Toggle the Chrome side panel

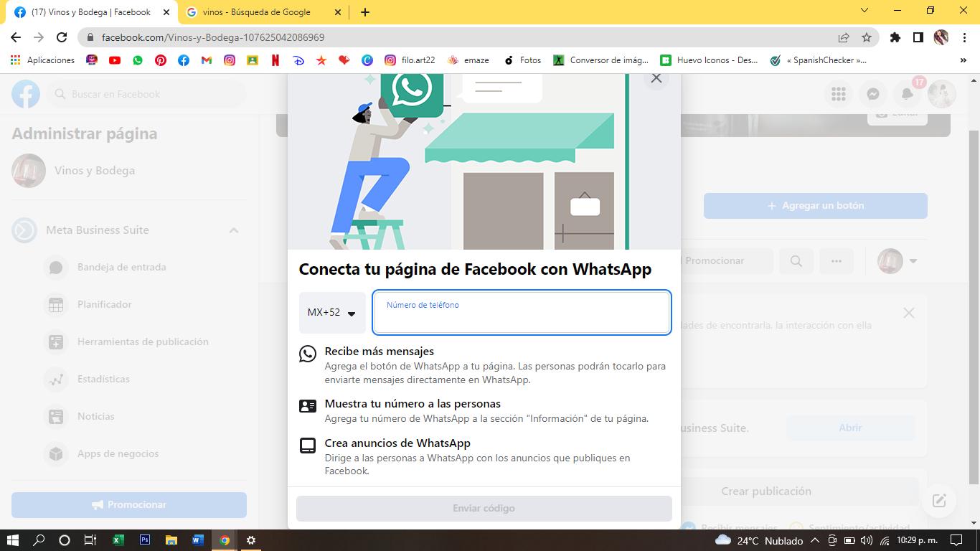[918, 37]
